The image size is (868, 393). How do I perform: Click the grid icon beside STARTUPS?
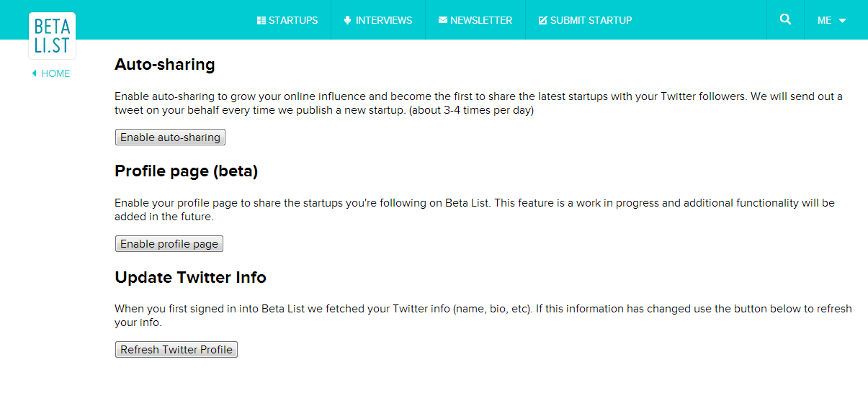[261, 20]
